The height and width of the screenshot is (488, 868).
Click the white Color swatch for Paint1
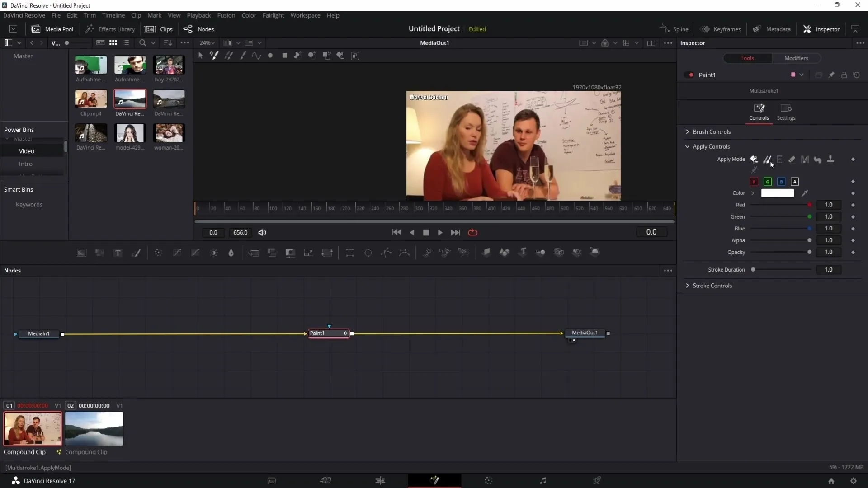tap(778, 193)
